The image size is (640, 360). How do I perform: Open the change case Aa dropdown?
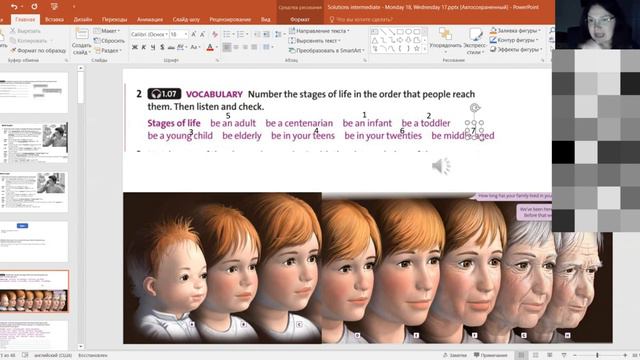[x=195, y=47]
